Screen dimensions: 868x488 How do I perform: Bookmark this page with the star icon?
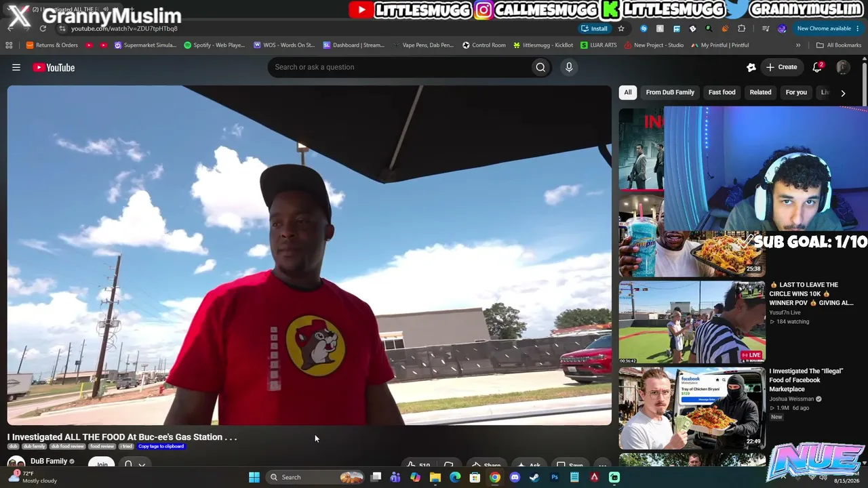(621, 28)
